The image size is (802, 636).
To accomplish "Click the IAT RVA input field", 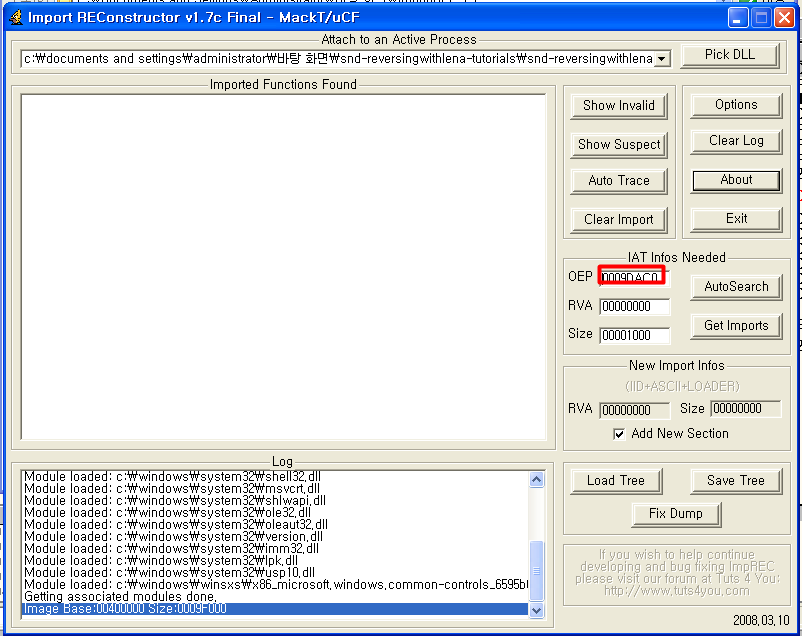I will [634, 306].
